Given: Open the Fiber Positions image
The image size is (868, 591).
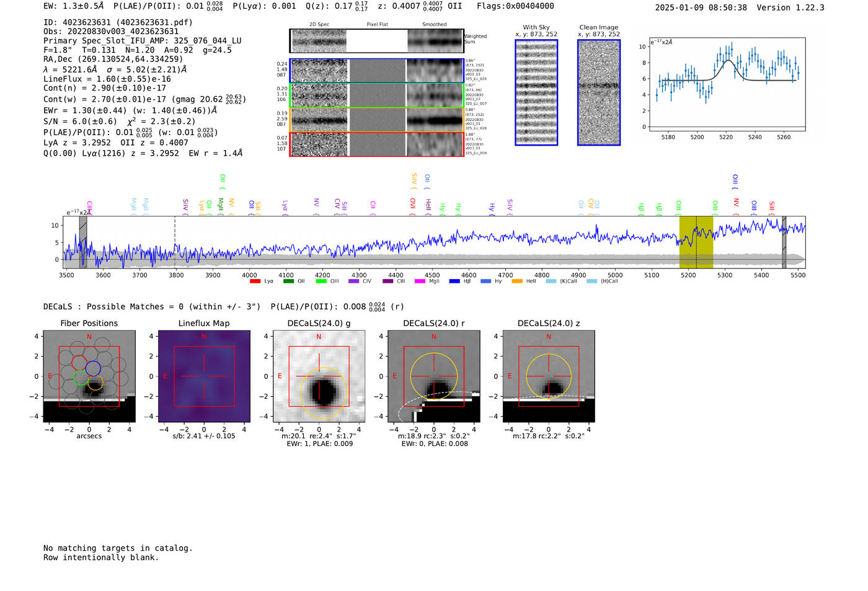Looking at the screenshot, I should point(89,376).
